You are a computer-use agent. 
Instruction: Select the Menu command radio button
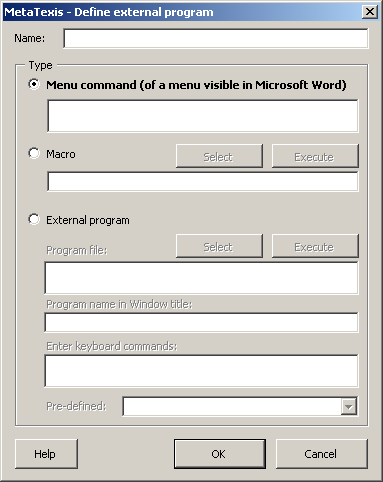34,84
